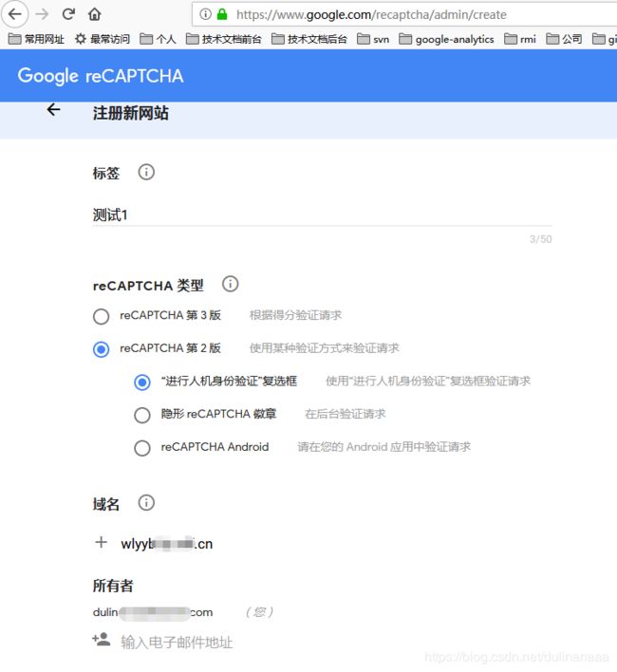
Task: Open the google-analytics bookmark folder
Action: 446,40
